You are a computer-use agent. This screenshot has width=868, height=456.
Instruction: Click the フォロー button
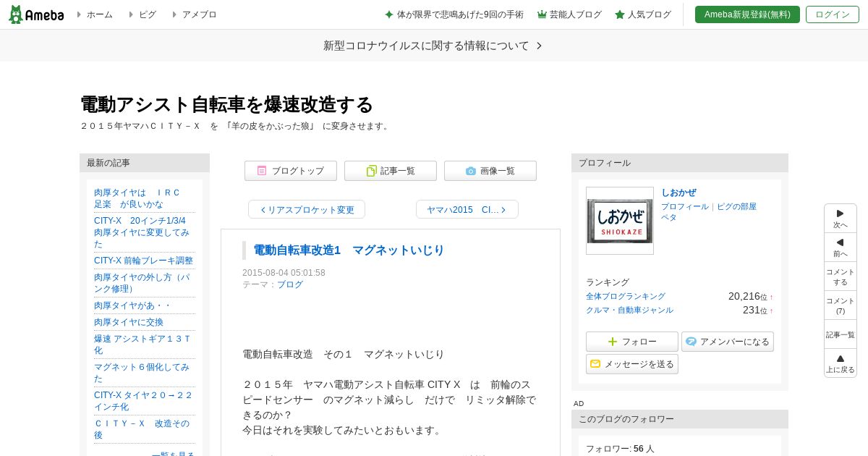point(632,342)
